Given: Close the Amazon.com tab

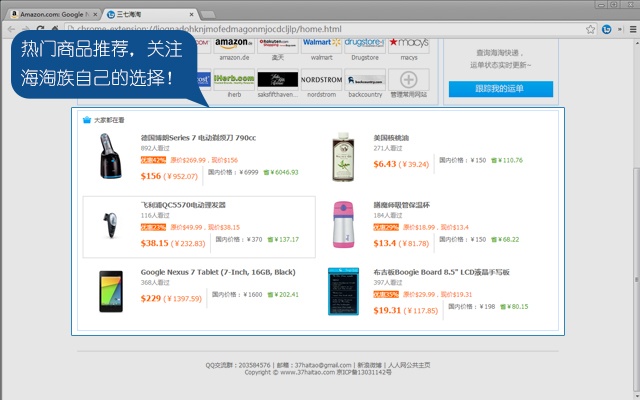Looking at the screenshot, I should (x=95, y=14).
